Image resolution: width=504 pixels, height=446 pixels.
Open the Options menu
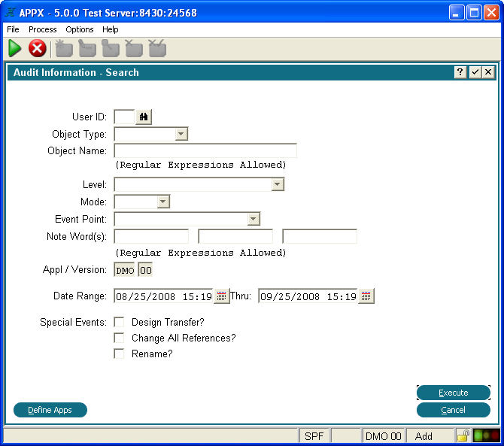click(80, 29)
